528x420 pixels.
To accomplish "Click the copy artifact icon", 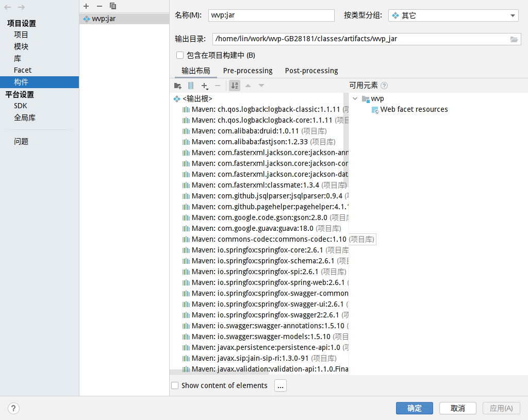I will tap(113, 6).
